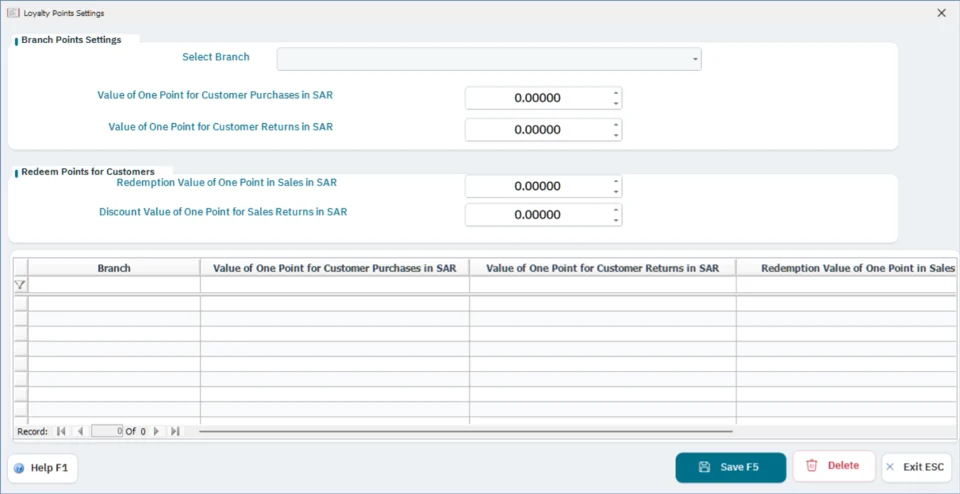
Task: Click the Loyalty Points Settings title icon
Action: point(12,13)
